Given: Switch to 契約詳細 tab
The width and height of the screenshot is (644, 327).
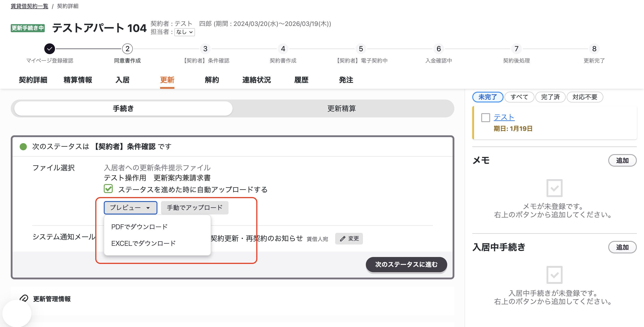Looking at the screenshot, I should 33,80.
